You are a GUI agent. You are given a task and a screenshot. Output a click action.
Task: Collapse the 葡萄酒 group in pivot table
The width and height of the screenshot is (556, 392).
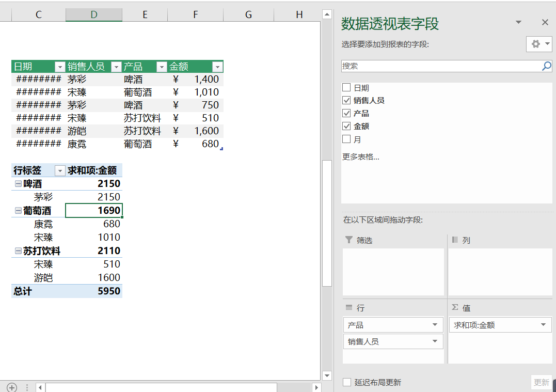point(18,211)
